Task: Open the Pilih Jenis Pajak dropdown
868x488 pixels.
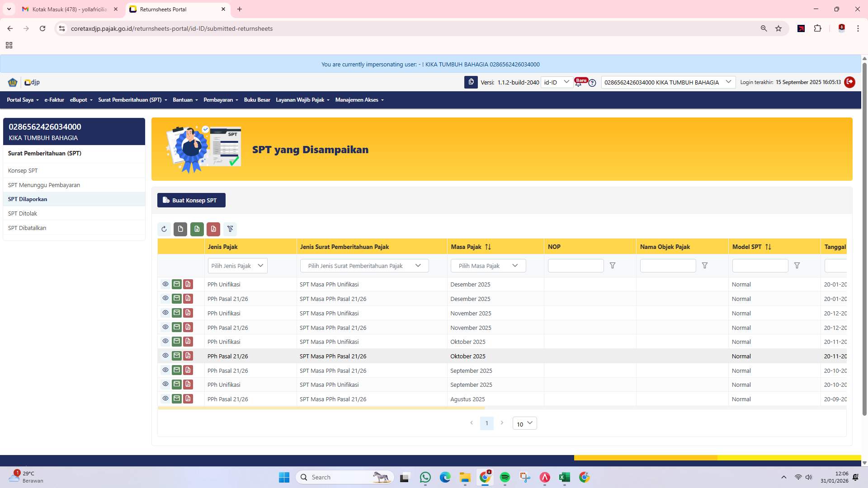Action: (x=237, y=266)
